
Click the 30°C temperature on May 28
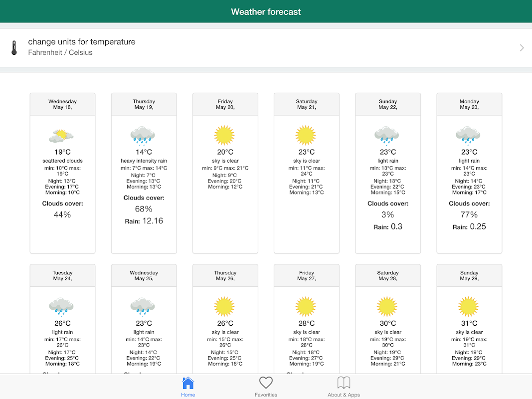coord(388,323)
